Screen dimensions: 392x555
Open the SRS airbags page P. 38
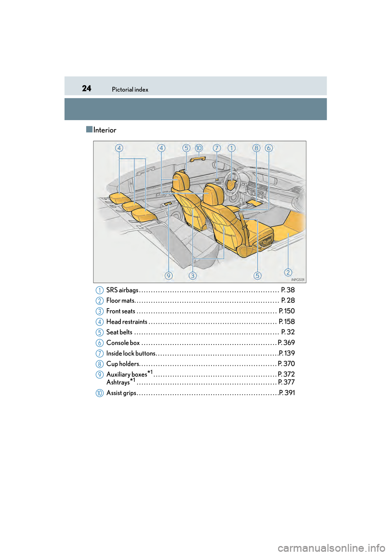(x=287, y=290)
